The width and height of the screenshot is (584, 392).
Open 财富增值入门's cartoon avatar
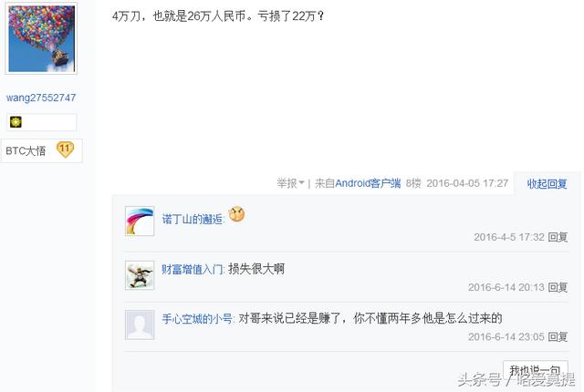(140, 275)
